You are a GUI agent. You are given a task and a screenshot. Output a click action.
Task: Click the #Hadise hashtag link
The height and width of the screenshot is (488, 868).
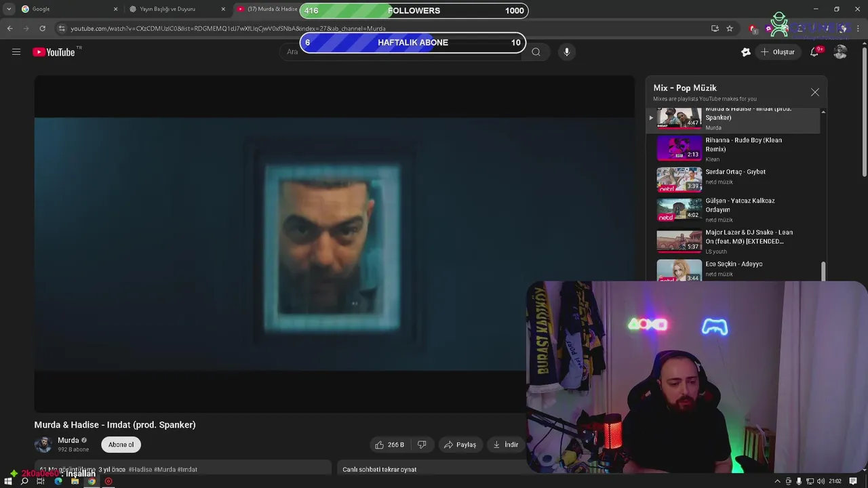click(140, 469)
